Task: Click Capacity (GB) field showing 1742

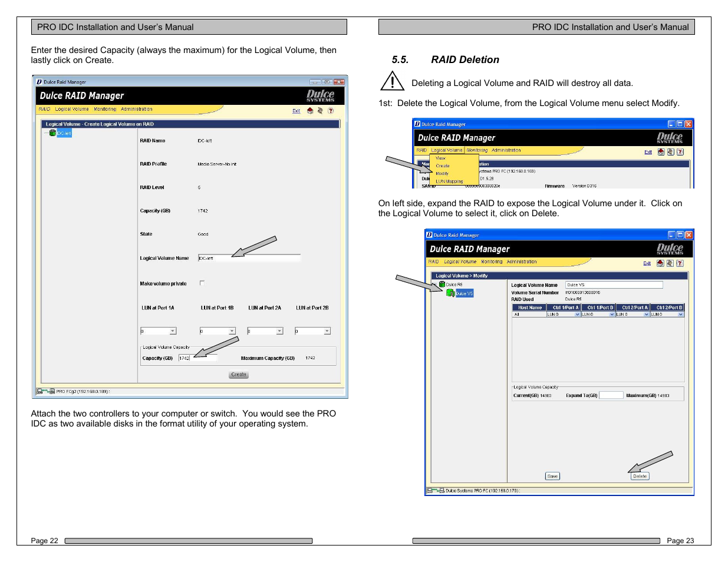Action: pos(198,358)
